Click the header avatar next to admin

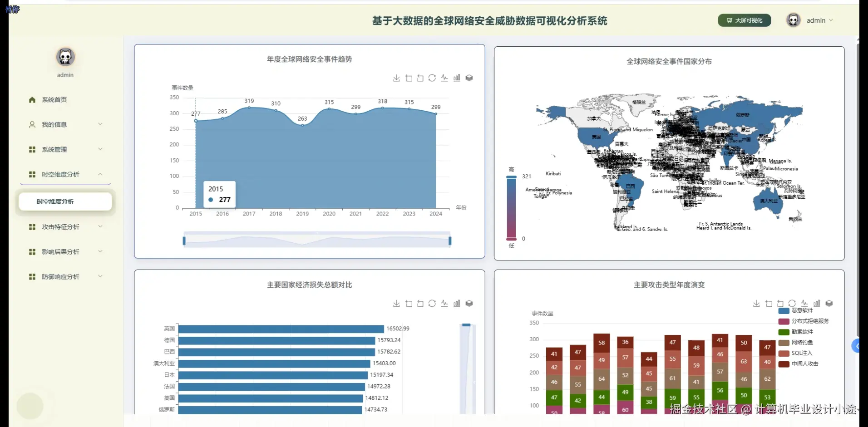[x=794, y=20]
